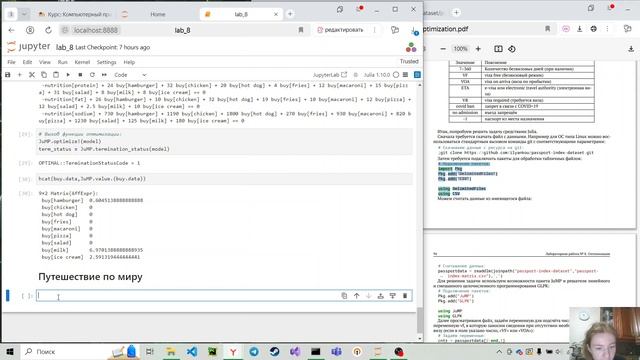Reload the lab_8 page

coord(48,30)
